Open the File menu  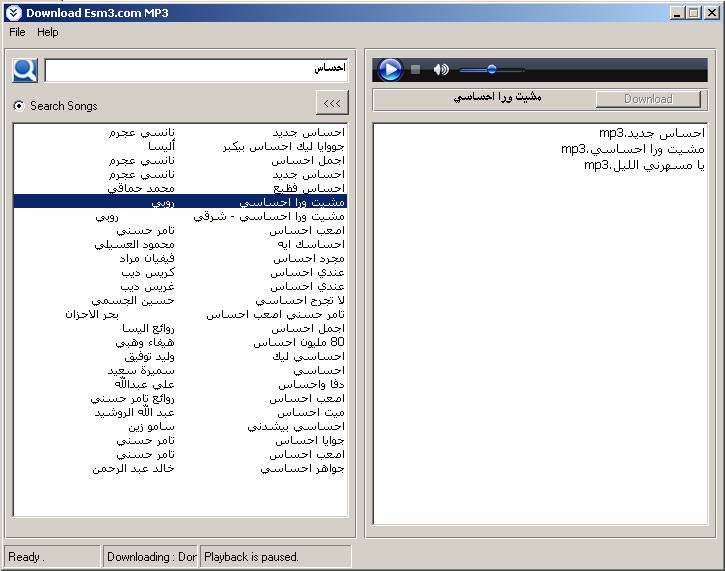pos(17,32)
